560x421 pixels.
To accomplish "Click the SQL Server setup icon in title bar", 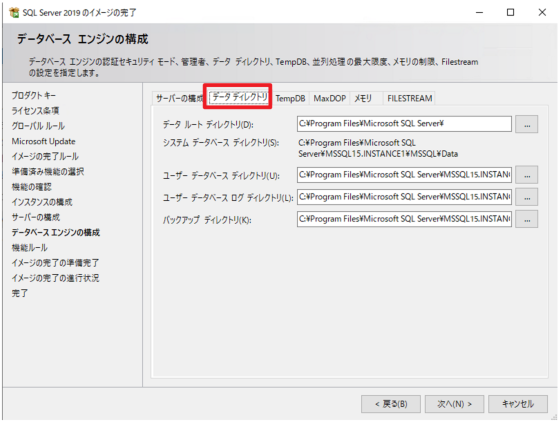I will point(14,12).
